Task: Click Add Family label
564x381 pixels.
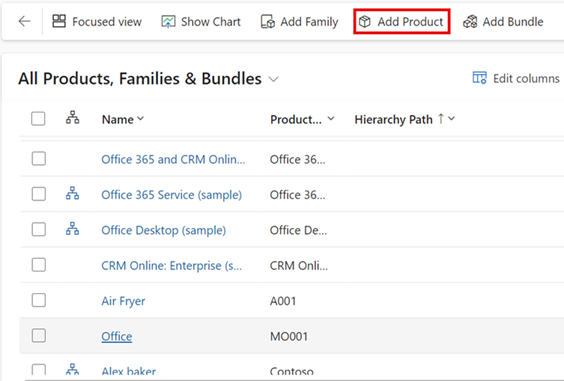Action: coord(309,22)
